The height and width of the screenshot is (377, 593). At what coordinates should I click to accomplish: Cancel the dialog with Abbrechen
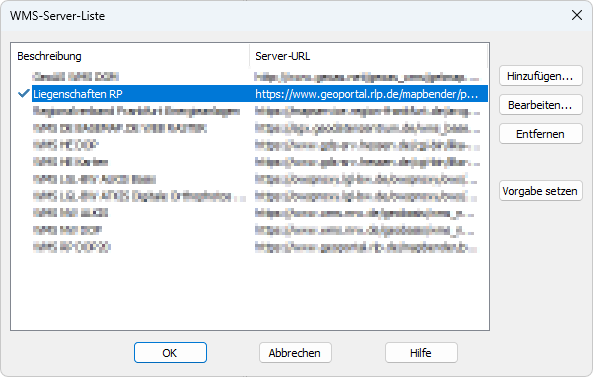click(295, 353)
